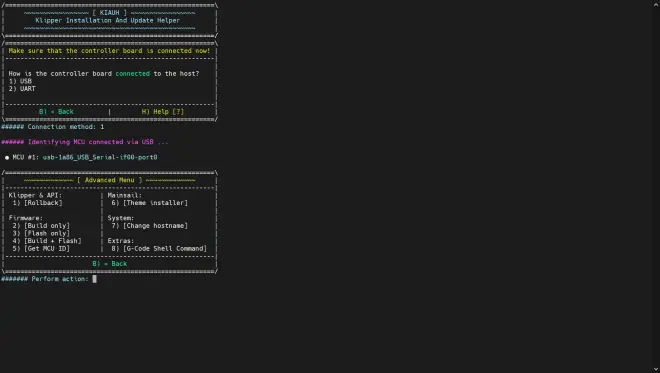This screenshot has height=373, width=660.
Task: Click the 'Perform action:' prompt text
Action: [x=60, y=279]
